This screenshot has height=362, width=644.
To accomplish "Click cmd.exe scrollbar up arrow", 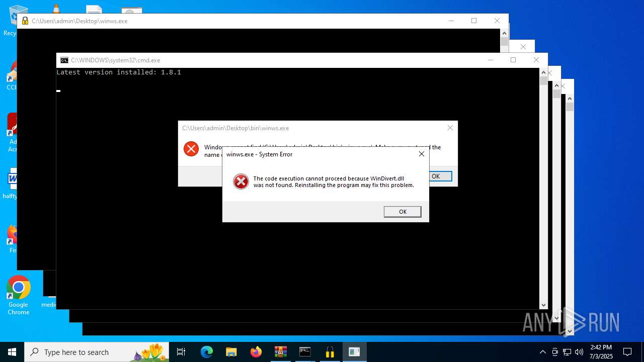I will click(x=543, y=72).
